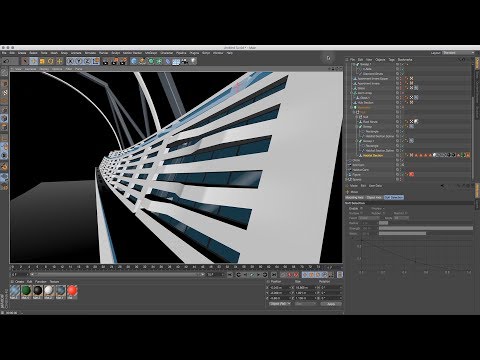Add a Cube primitive object

tap(134, 61)
